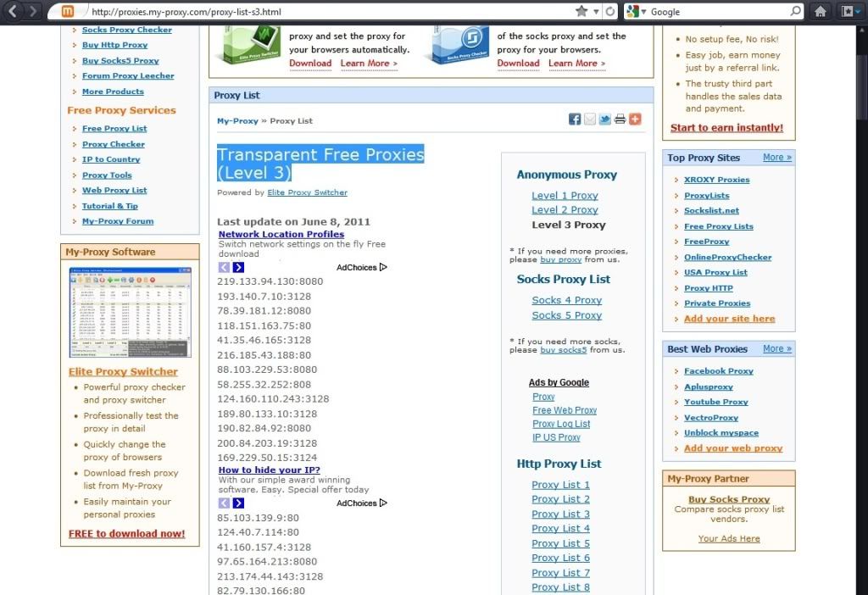Click Download under Elite Proxy Switcher
The height and width of the screenshot is (595, 868).
pos(310,63)
